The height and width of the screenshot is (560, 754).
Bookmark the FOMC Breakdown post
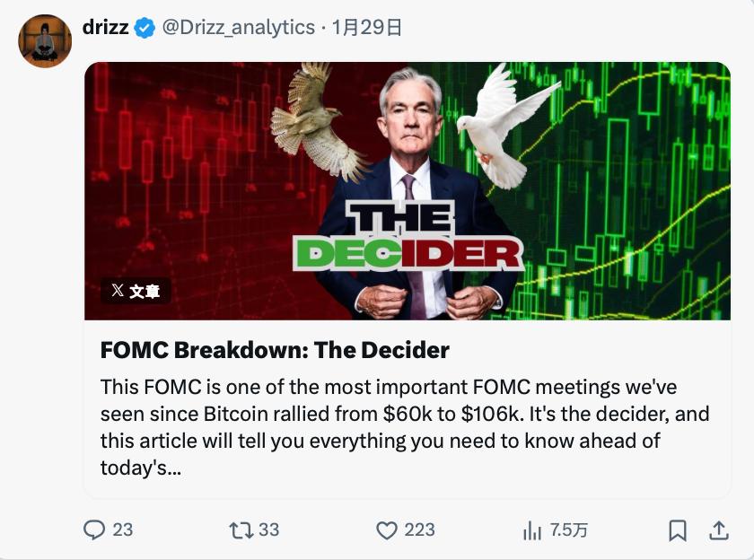click(x=678, y=530)
